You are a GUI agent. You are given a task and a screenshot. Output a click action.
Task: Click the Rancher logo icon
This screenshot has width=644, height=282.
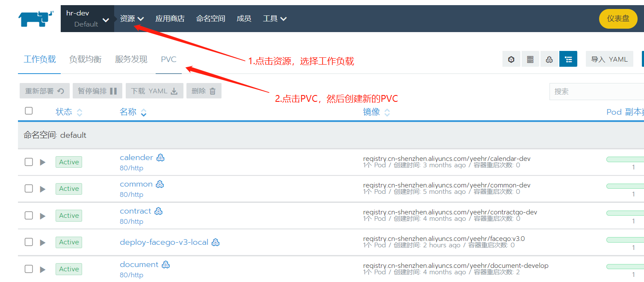[36, 19]
